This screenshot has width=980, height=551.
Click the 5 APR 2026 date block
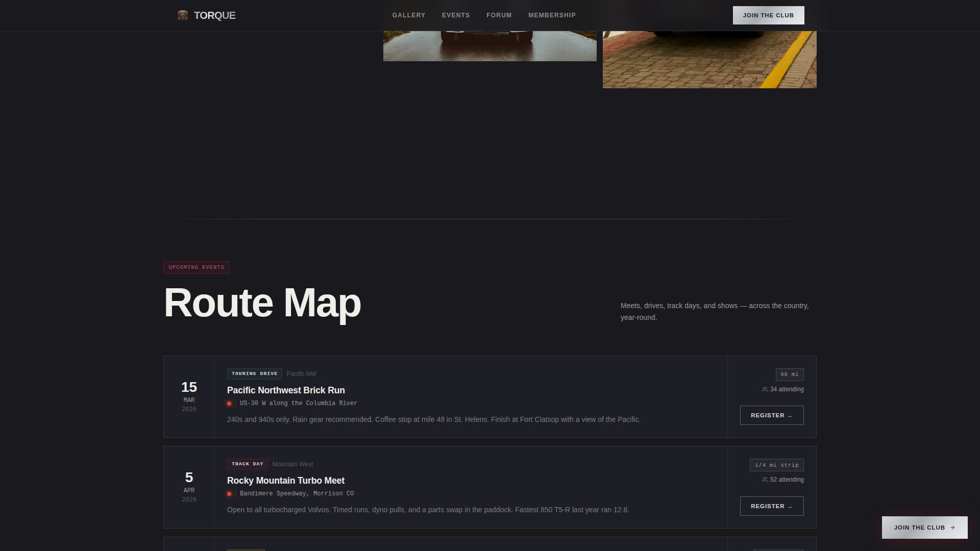coord(189,487)
